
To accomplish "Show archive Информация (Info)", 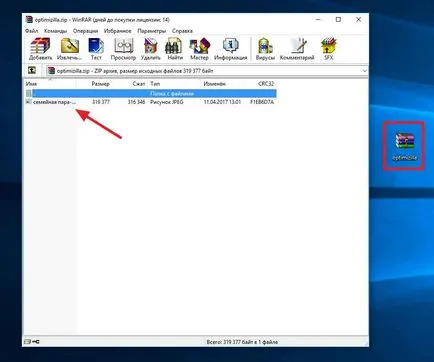I will pyautogui.click(x=231, y=49).
